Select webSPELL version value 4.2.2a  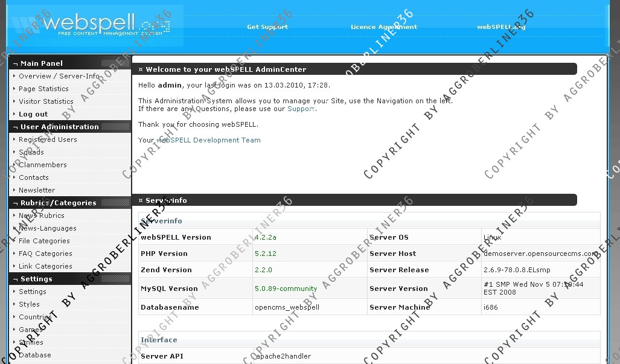click(265, 237)
